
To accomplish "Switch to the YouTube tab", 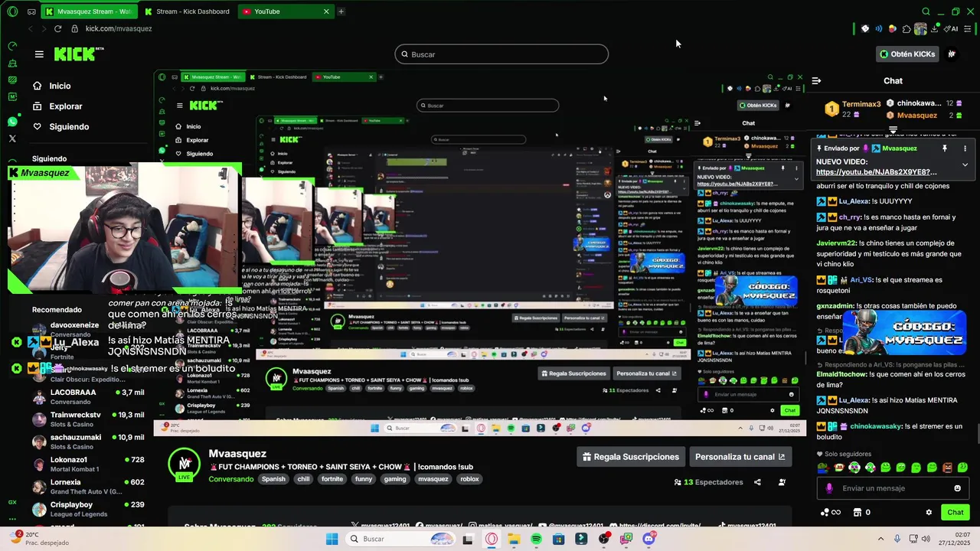I will pos(286,11).
